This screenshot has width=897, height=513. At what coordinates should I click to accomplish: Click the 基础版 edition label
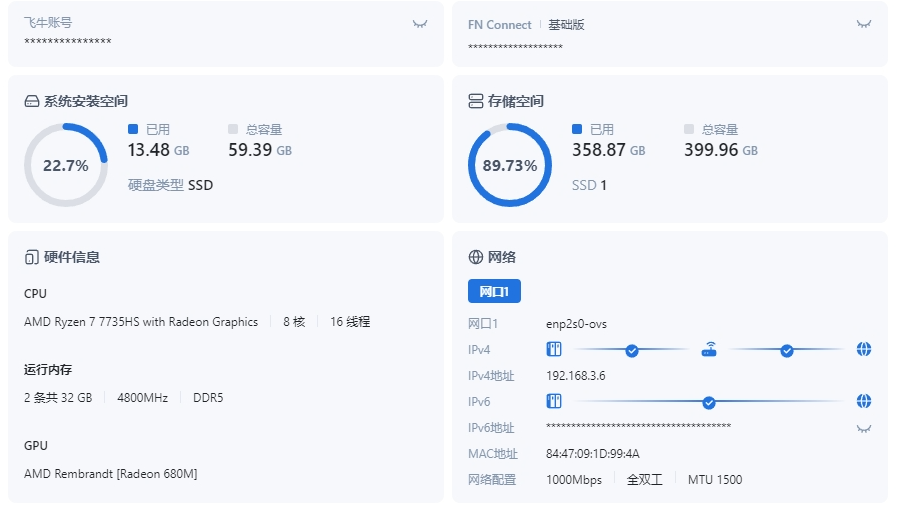566,25
